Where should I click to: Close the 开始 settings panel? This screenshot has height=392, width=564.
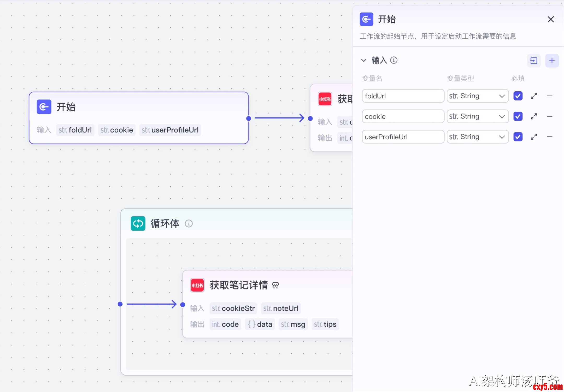tap(551, 19)
